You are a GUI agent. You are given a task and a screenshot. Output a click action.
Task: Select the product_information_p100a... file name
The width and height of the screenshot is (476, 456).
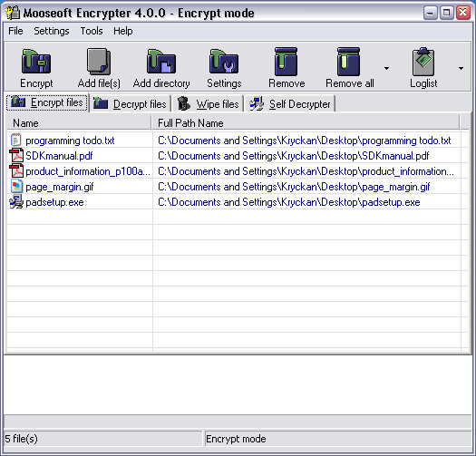pyautogui.click(x=88, y=171)
